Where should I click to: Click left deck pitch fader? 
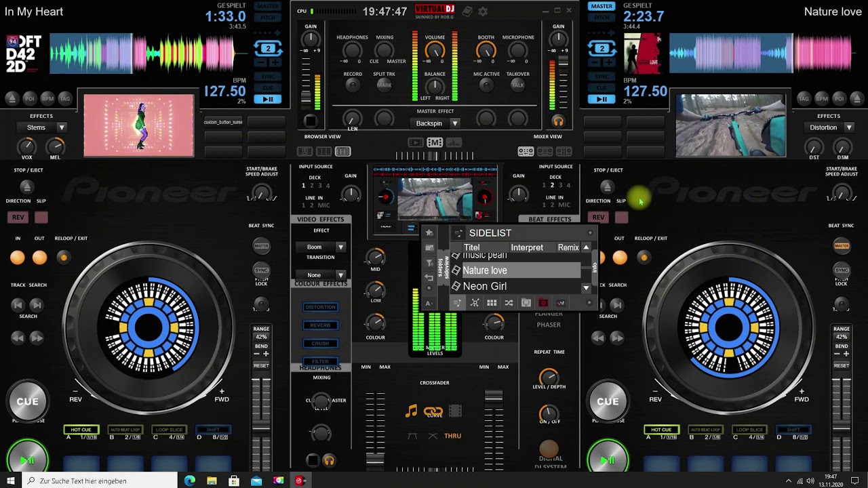coord(261,427)
